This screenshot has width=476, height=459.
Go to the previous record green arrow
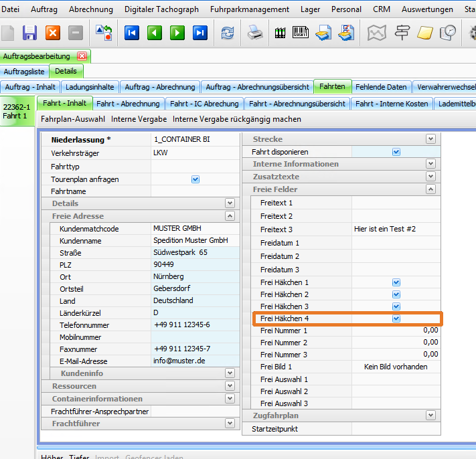pos(155,33)
